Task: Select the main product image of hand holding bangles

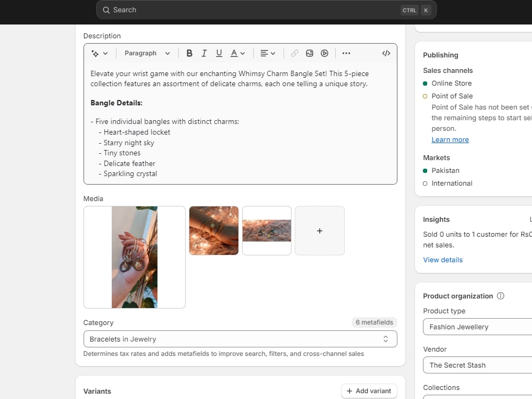Action: (x=135, y=257)
